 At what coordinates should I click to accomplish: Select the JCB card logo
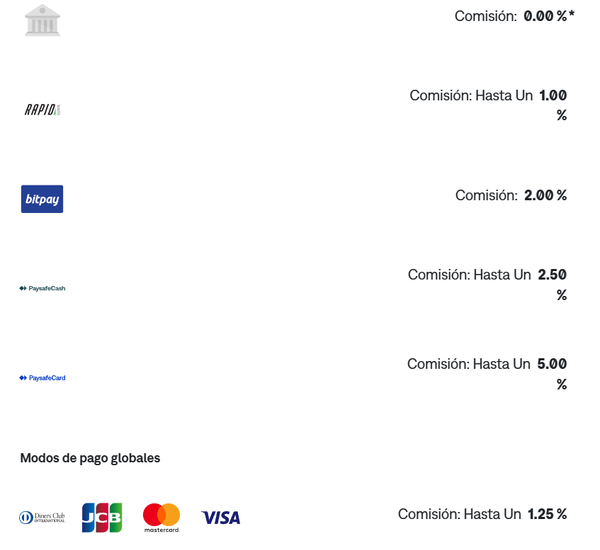click(102, 517)
